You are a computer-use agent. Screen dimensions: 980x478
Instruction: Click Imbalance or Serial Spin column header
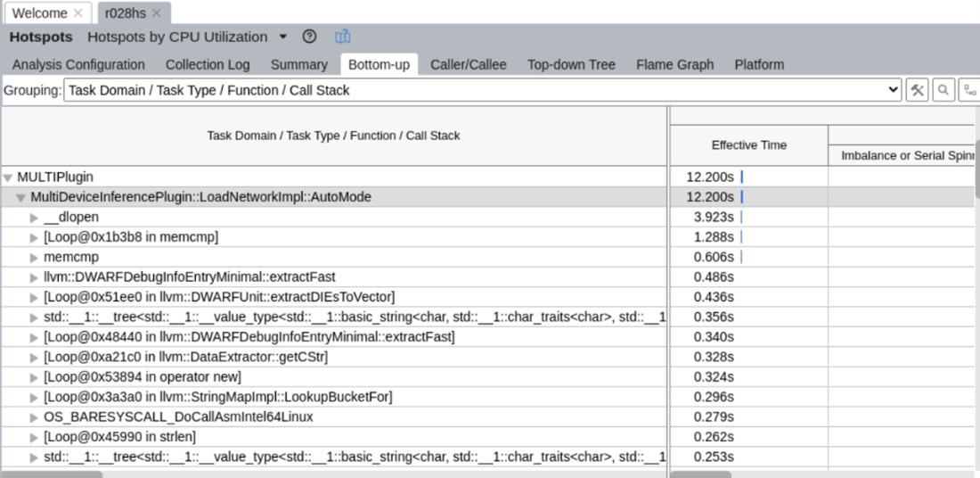coord(901,155)
